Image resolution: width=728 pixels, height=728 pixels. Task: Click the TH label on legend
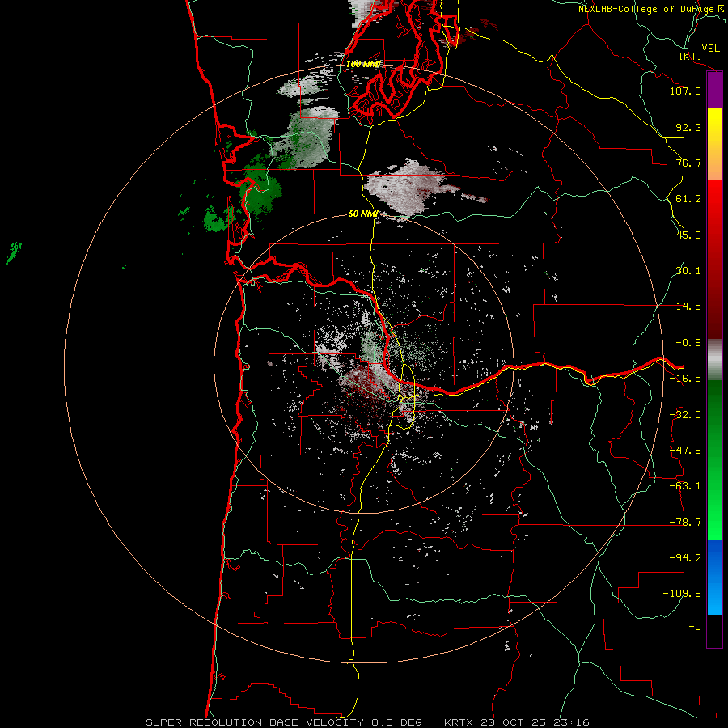pos(695,630)
